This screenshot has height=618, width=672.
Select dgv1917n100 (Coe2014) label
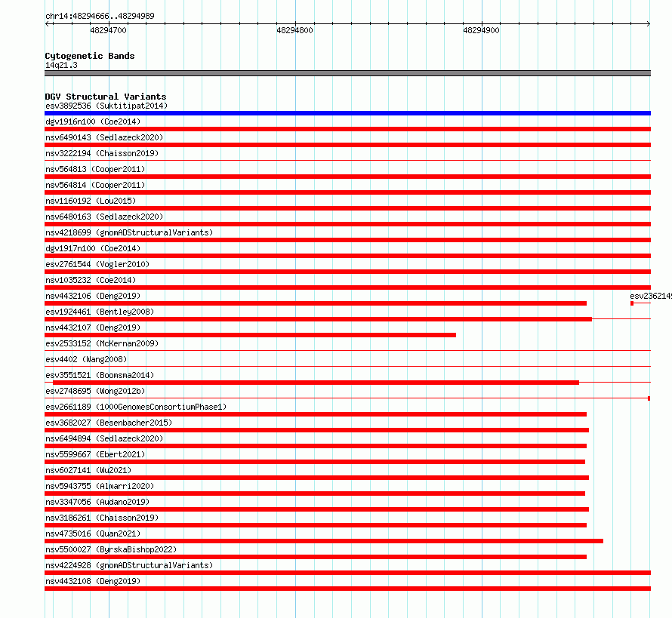click(93, 248)
